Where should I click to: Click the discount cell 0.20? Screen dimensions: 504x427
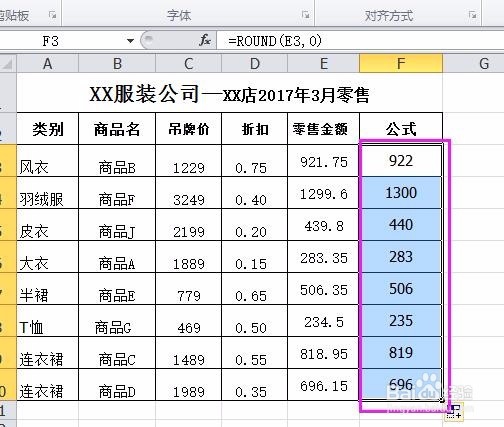click(x=255, y=225)
